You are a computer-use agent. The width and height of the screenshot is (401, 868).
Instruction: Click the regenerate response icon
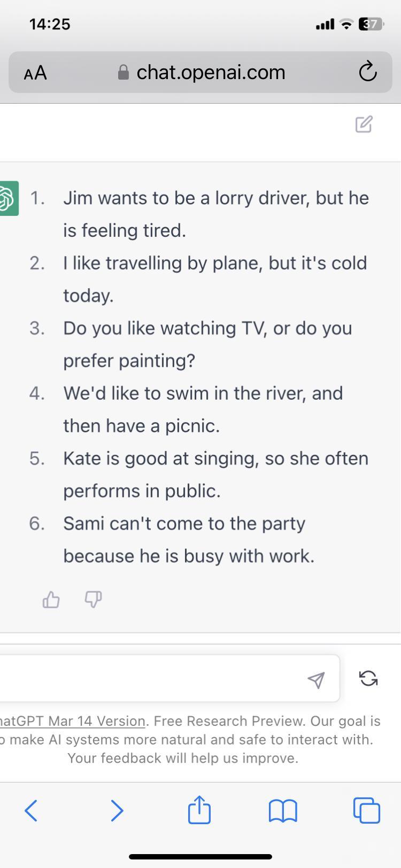coord(368,678)
